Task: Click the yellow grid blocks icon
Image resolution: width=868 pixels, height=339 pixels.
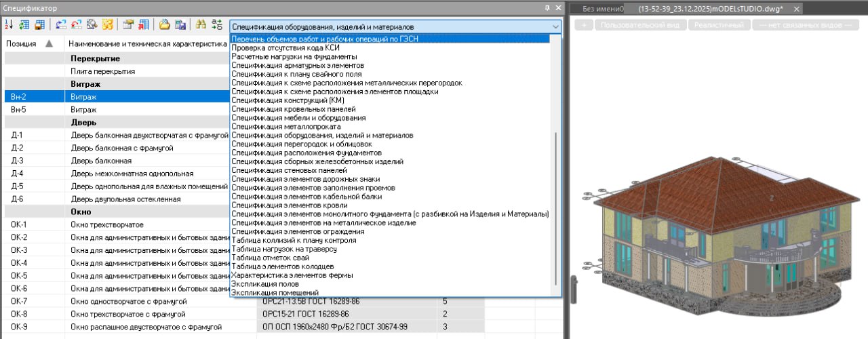Action: point(107,25)
